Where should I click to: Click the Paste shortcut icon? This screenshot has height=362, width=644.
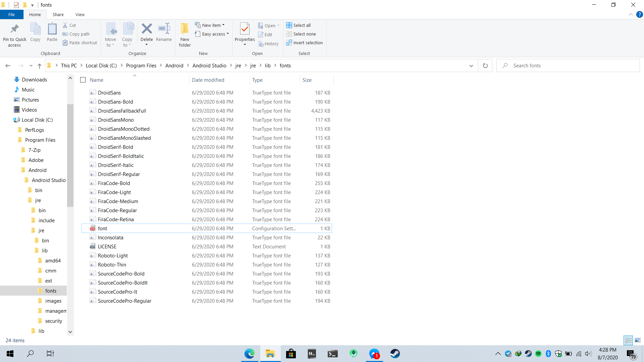coord(79,43)
